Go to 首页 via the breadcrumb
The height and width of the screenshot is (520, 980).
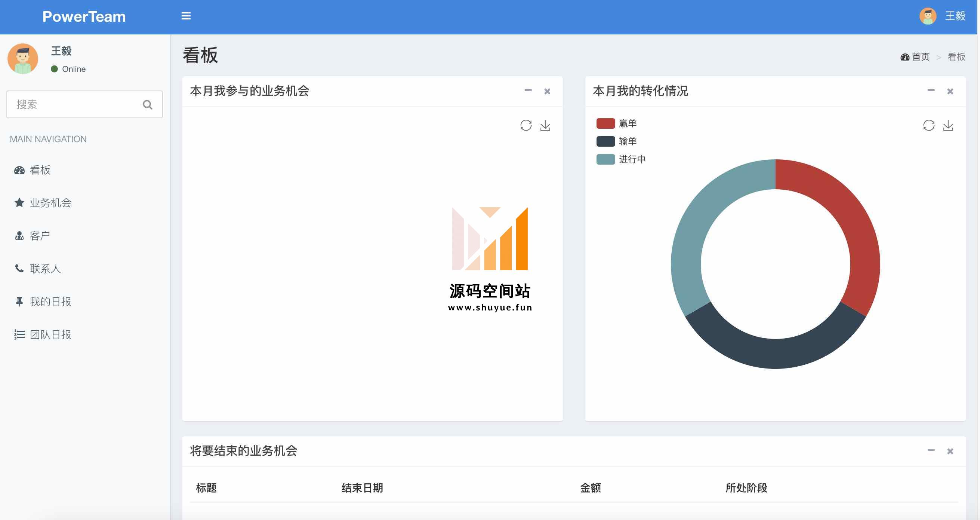921,57
